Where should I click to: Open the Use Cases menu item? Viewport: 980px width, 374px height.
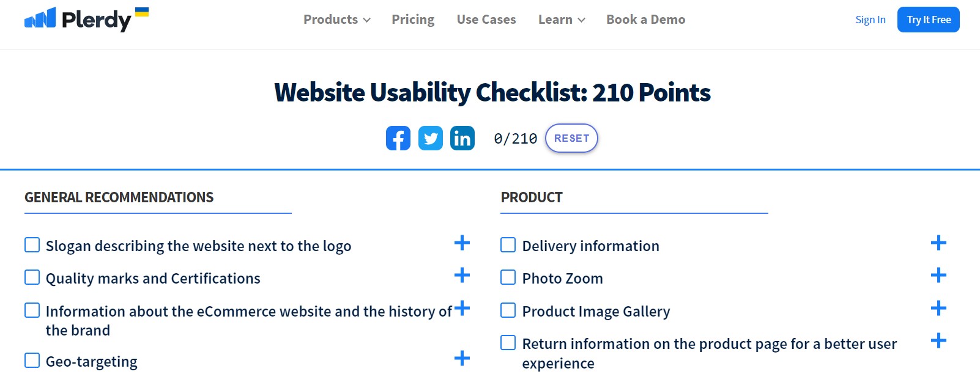[486, 20]
